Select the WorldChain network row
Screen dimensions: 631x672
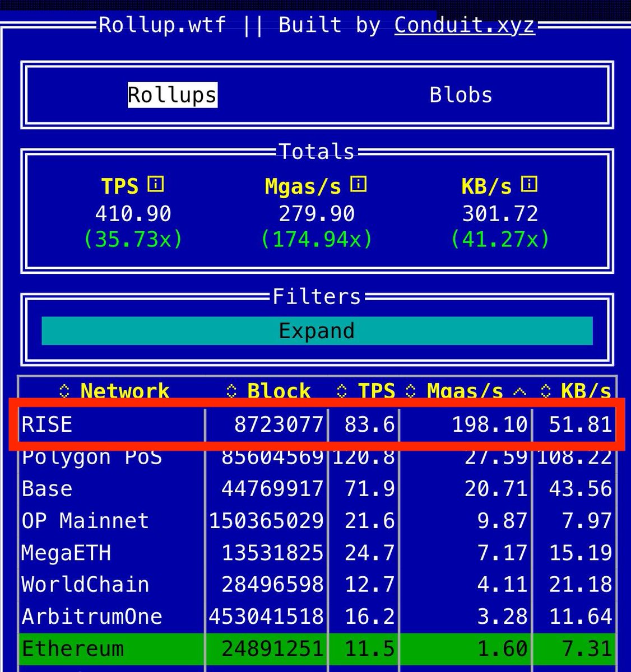tap(317, 585)
